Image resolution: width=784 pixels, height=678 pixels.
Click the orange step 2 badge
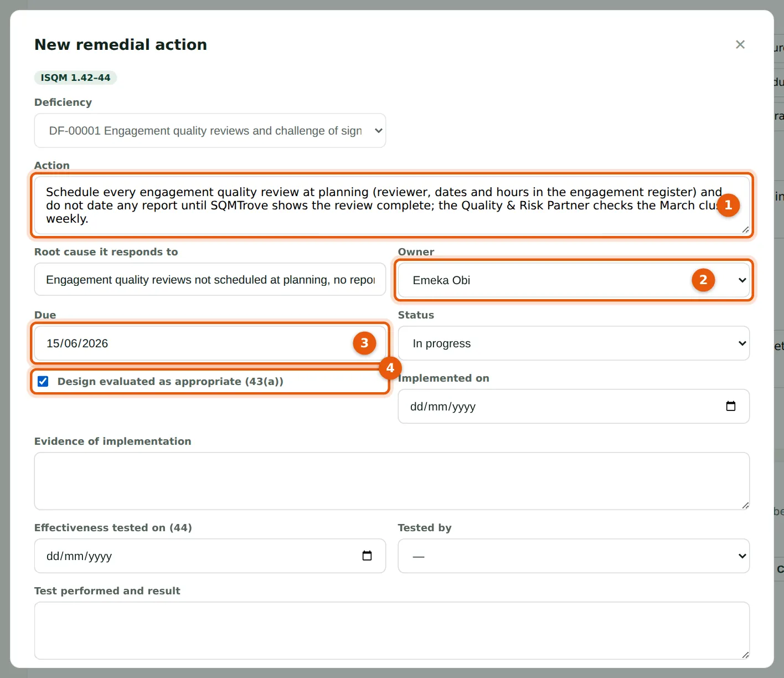(703, 280)
